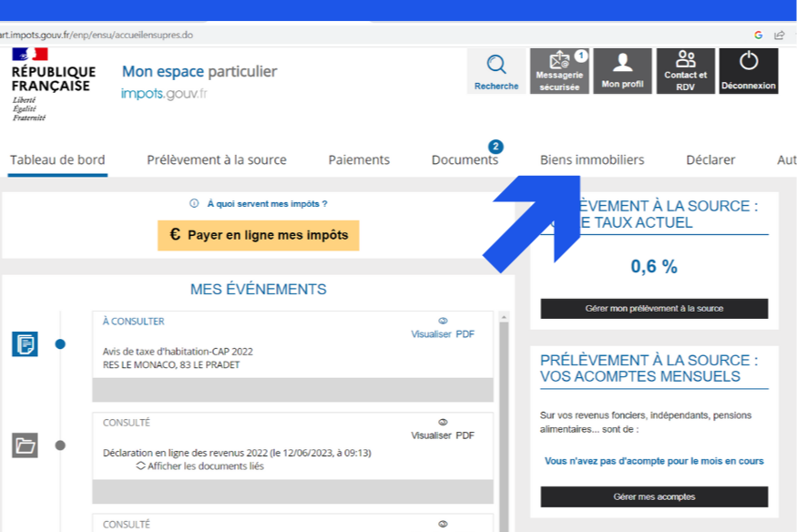Viewport: 797px width, 532px height.
Task: Click the blue document icon beside taxe d'habitation event
Action: (x=25, y=344)
